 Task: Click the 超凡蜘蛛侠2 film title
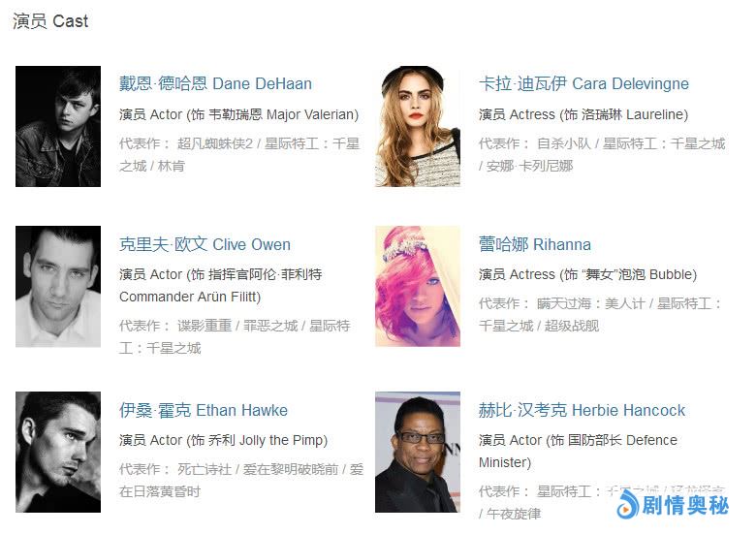[x=215, y=143]
